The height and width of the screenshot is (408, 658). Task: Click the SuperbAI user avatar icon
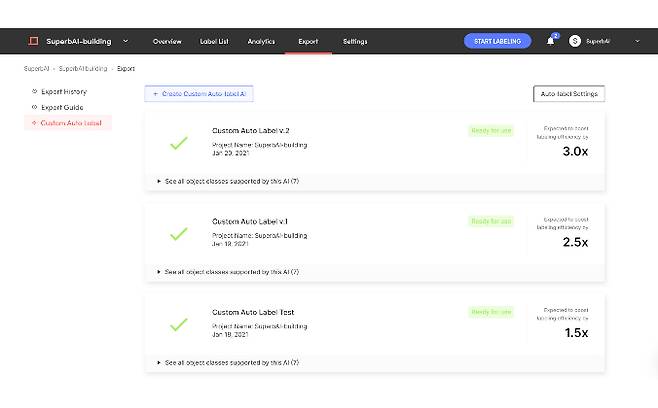point(575,41)
